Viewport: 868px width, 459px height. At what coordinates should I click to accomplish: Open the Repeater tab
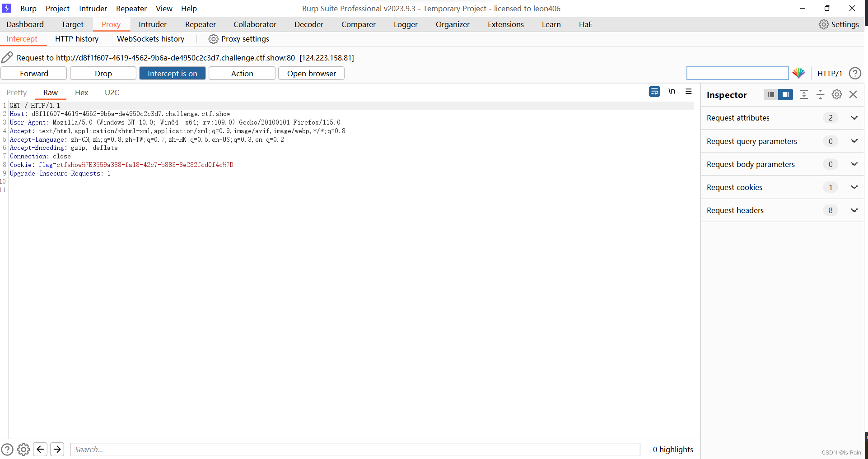click(x=200, y=24)
